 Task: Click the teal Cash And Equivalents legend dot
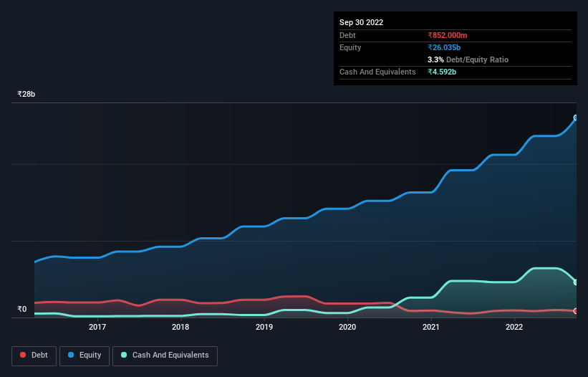click(x=124, y=355)
